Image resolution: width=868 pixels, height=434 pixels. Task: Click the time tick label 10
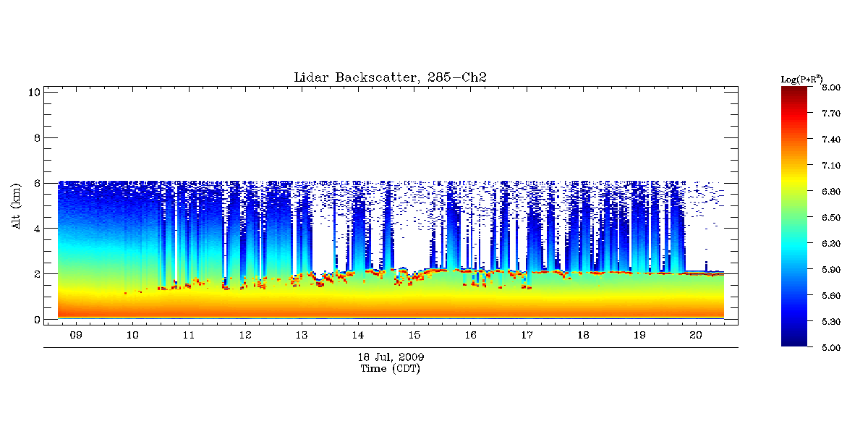[132, 336]
